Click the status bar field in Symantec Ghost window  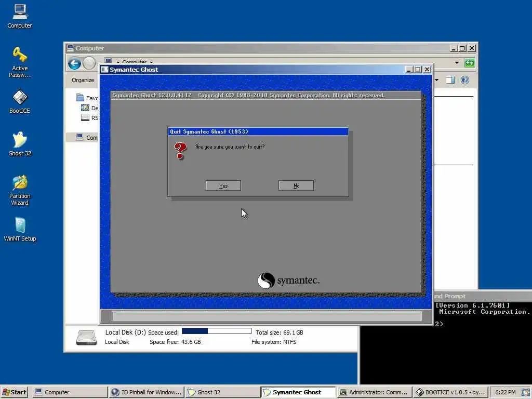[267, 316]
